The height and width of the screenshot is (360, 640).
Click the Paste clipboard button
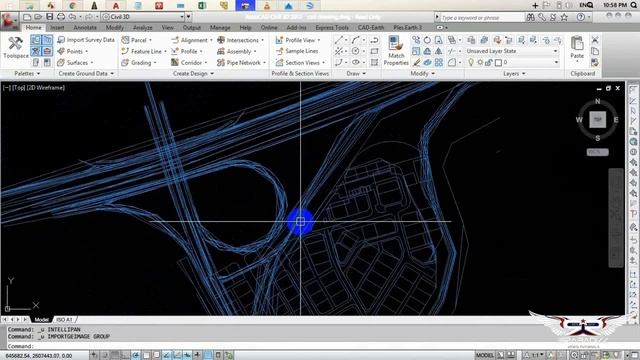(577, 47)
